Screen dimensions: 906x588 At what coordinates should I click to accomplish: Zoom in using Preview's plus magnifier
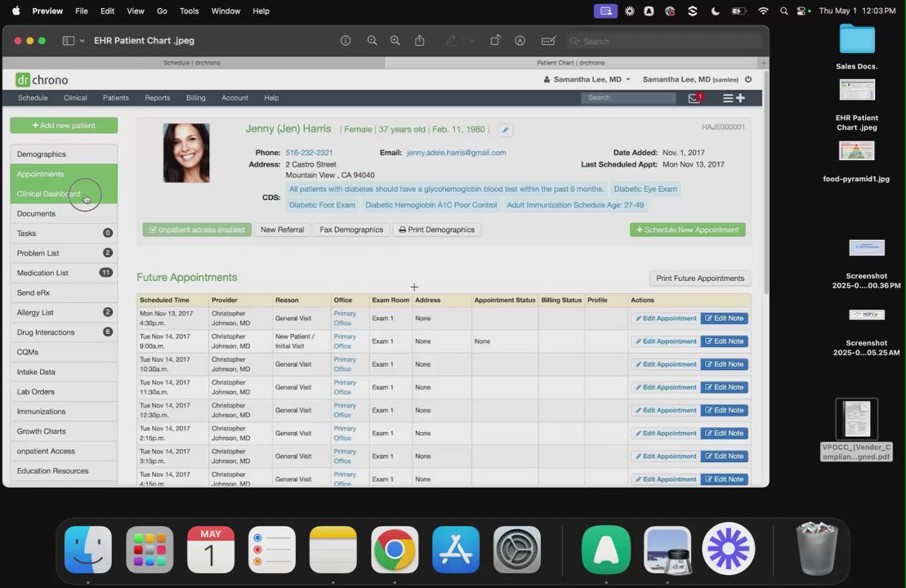click(395, 41)
